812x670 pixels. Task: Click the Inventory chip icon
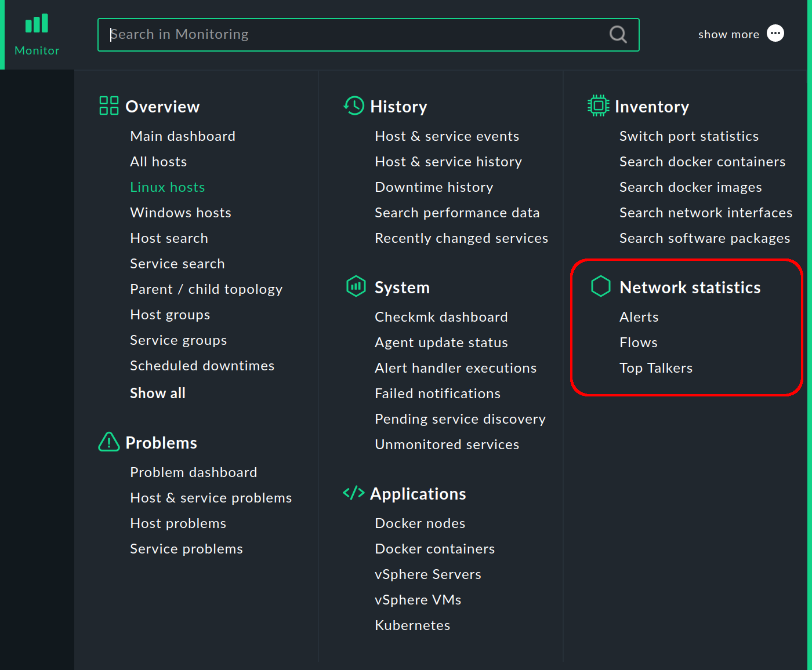pos(597,105)
